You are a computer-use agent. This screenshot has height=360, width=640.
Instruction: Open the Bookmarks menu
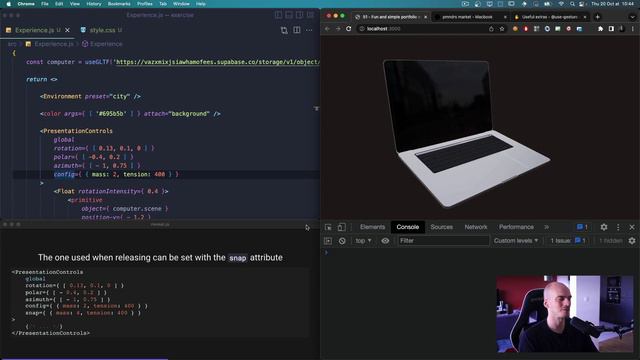point(119,4)
